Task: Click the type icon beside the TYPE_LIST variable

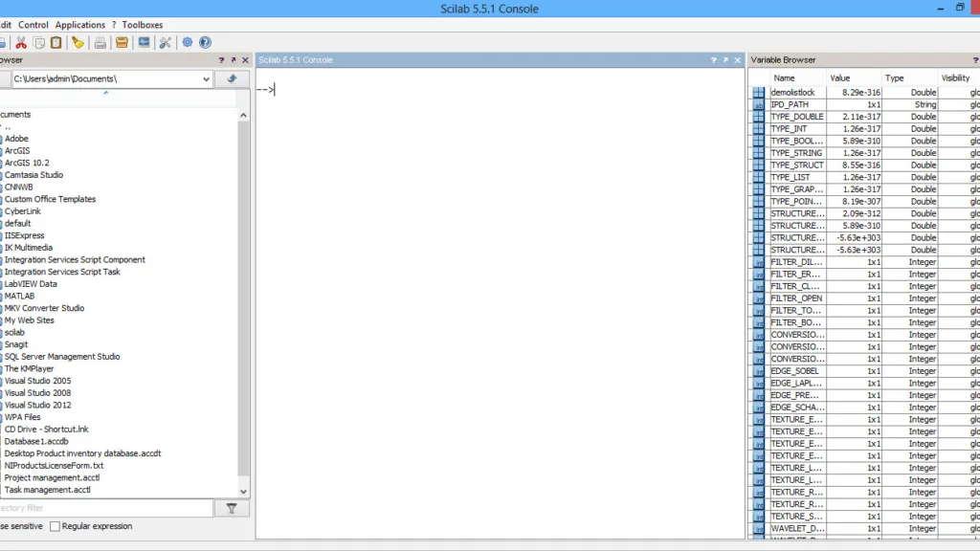Action: 758,177
